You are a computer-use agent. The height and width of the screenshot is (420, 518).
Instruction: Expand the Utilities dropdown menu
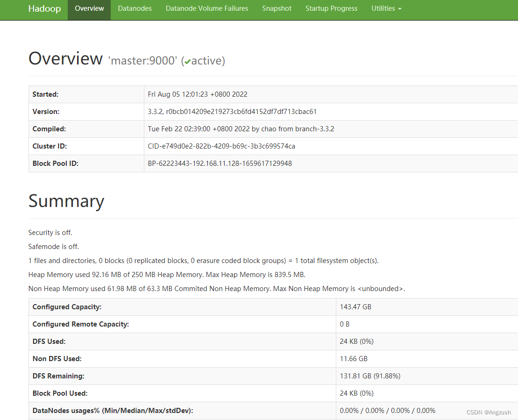pyautogui.click(x=386, y=8)
